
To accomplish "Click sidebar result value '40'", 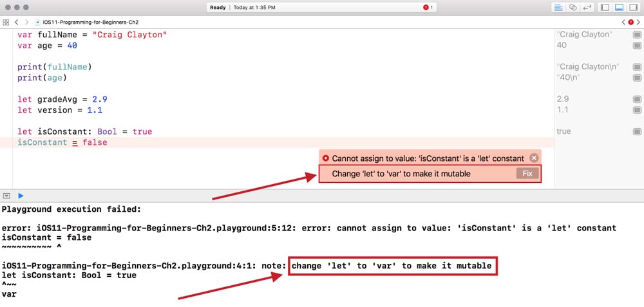I will (562, 45).
